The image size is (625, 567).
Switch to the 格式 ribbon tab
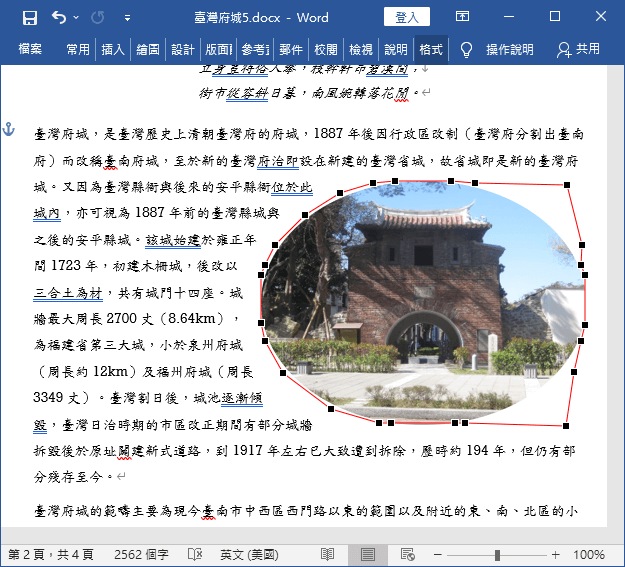point(431,49)
